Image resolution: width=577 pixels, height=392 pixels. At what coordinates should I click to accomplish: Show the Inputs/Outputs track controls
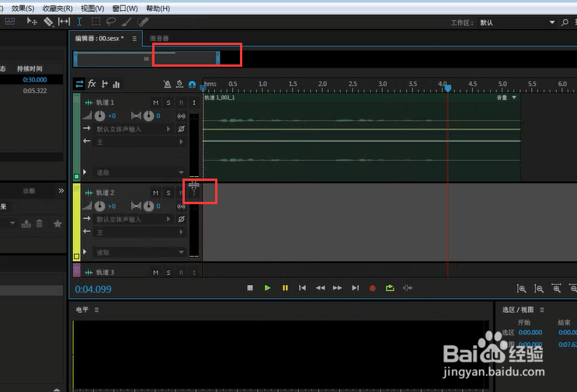[x=79, y=84]
